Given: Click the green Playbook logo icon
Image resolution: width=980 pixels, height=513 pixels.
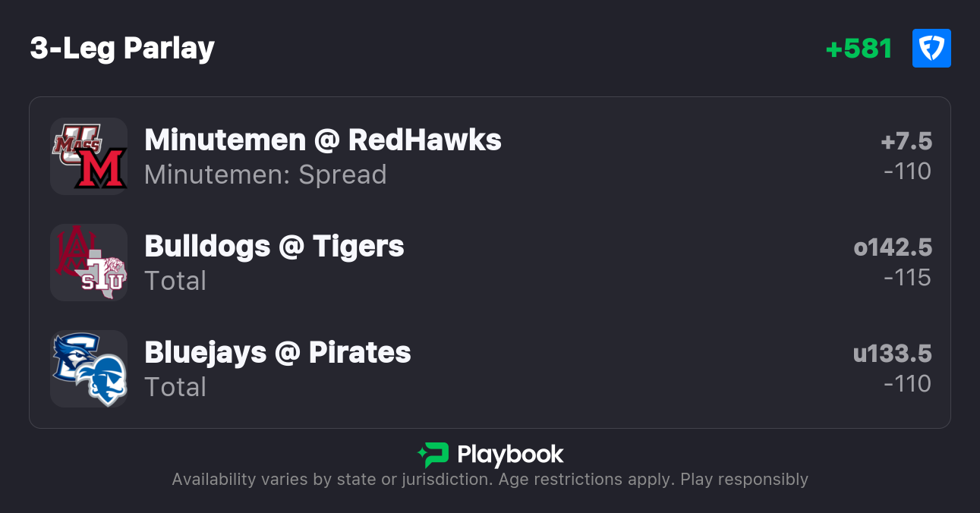Looking at the screenshot, I should (x=433, y=455).
